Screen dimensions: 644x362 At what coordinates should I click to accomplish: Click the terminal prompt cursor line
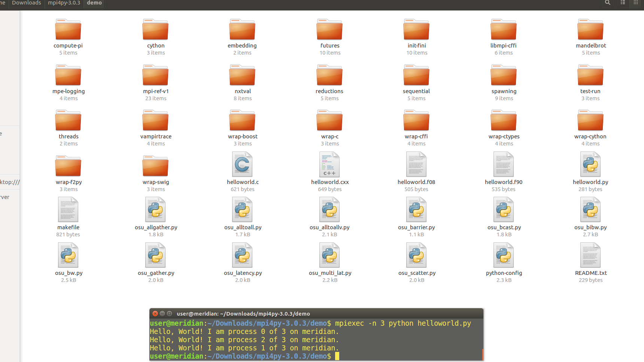click(x=244, y=356)
